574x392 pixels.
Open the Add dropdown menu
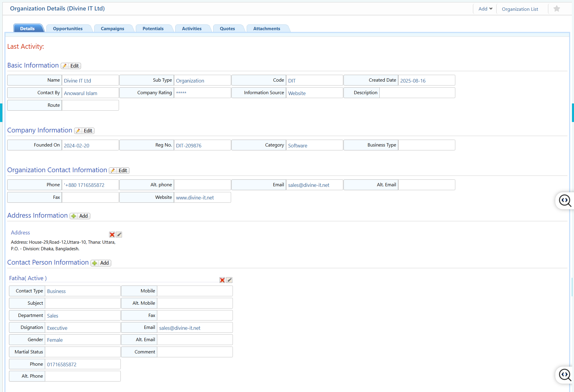point(485,9)
